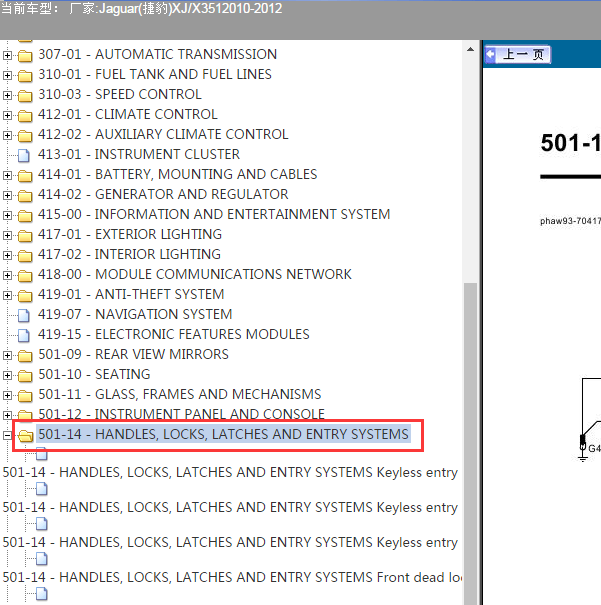
Task: Click the 310-01 Fuel Tank folder icon
Action: (25, 76)
